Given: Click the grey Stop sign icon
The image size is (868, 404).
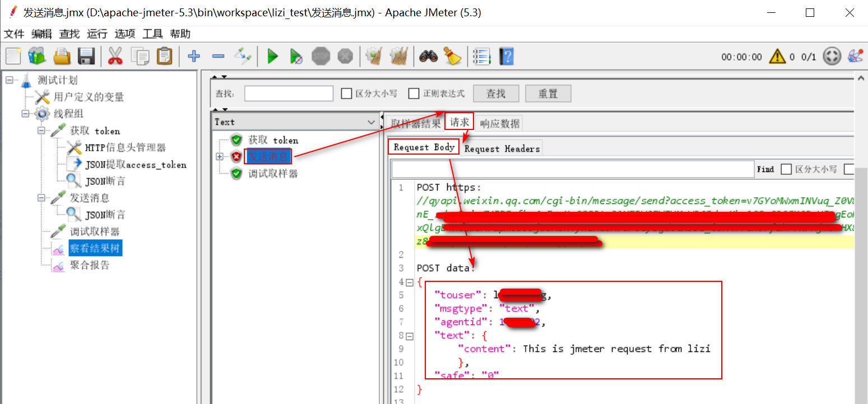Looking at the screenshot, I should (321, 56).
